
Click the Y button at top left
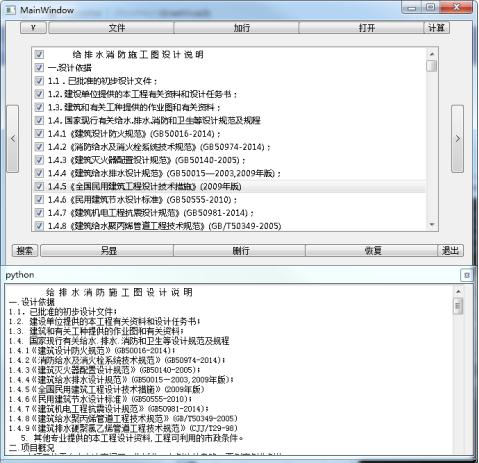pyautogui.click(x=33, y=28)
